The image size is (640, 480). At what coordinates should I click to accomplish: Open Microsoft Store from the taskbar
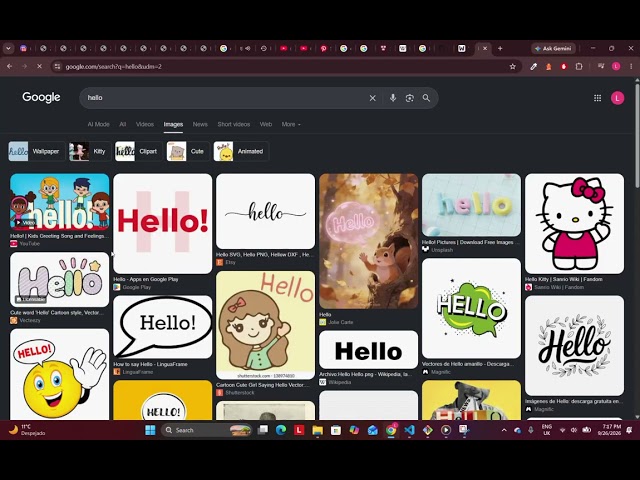(336, 430)
